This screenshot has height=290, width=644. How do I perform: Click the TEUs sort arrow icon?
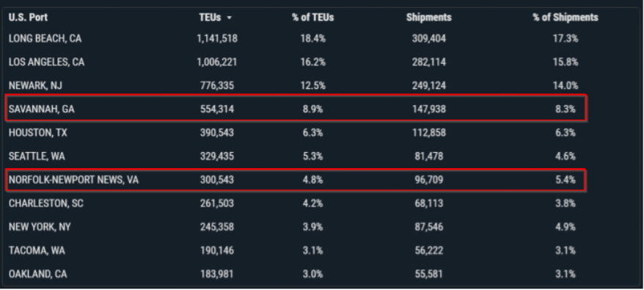(229, 18)
